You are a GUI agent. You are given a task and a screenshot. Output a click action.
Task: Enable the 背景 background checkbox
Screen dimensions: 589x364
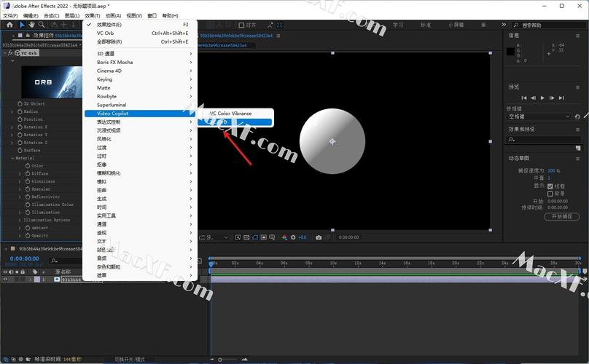550,194
